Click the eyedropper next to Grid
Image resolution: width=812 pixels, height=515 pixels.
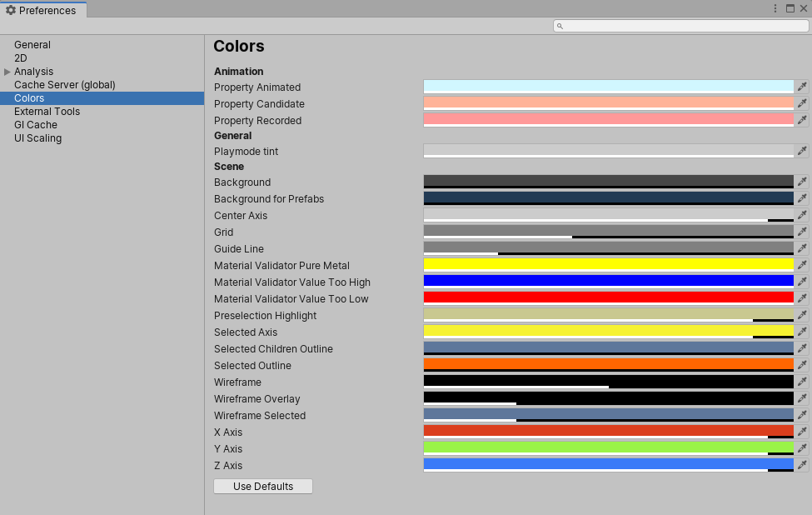pyautogui.click(x=802, y=232)
